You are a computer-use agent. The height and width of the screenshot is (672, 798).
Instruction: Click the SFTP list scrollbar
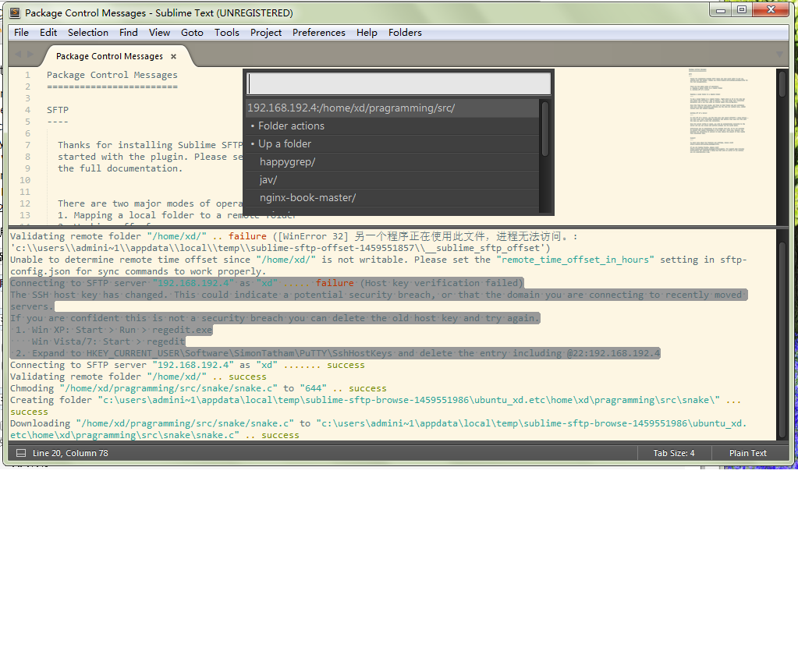[x=545, y=129]
